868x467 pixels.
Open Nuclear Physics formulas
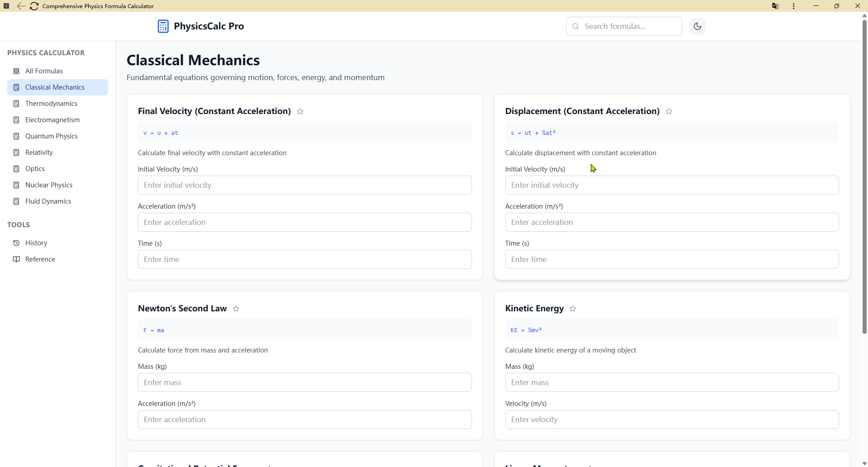57,185
